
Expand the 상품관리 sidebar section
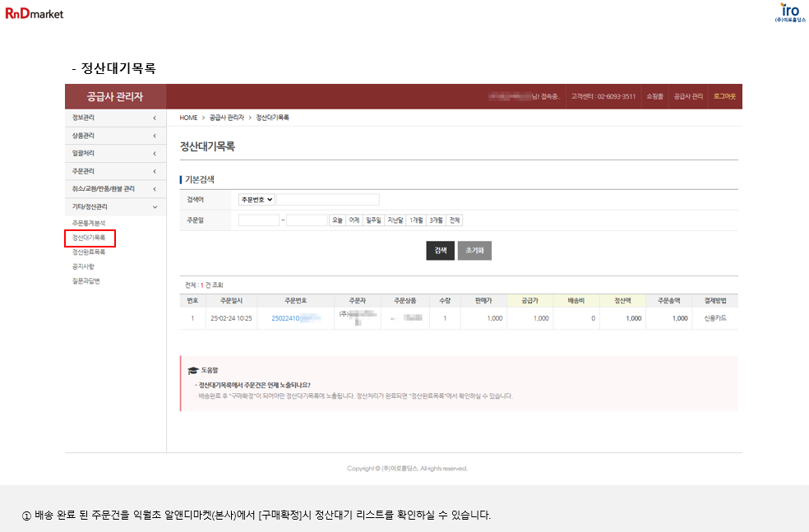point(114,136)
